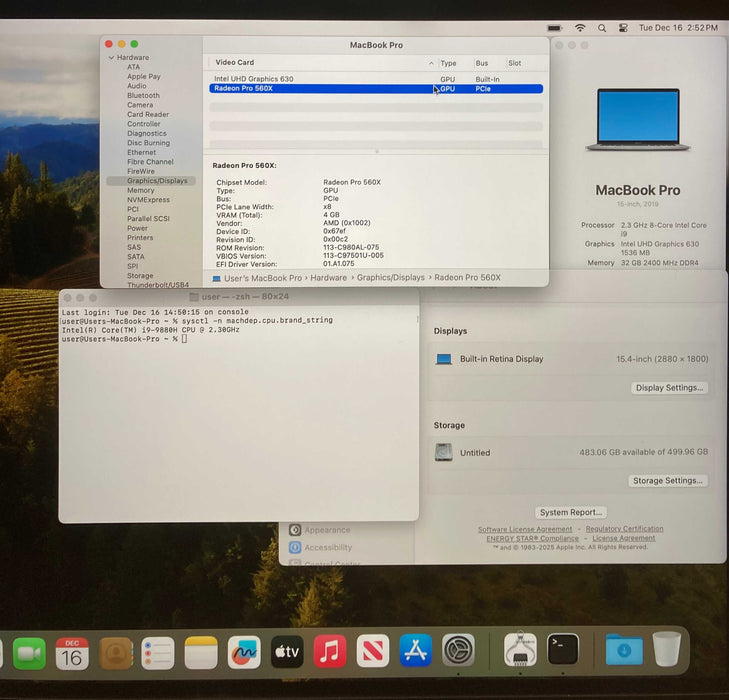The height and width of the screenshot is (700, 729).
Task: Select Power in the sidebar
Action: 137,228
